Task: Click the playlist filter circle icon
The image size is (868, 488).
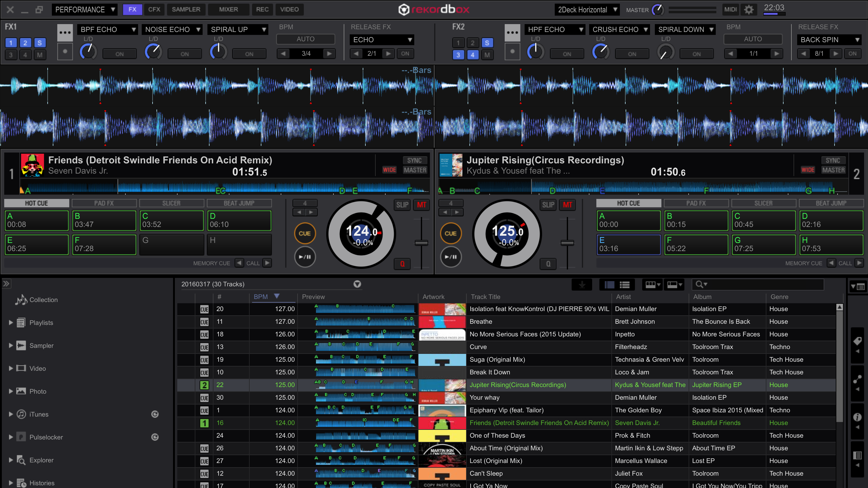Action: [x=357, y=284]
